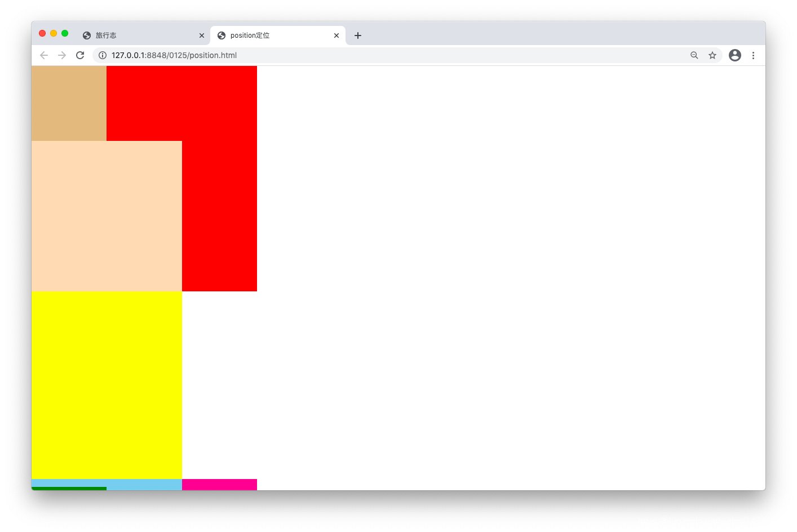Click the light blue box at bottom
This screenshot has width=797, height=532.
[x=144, y=484]
